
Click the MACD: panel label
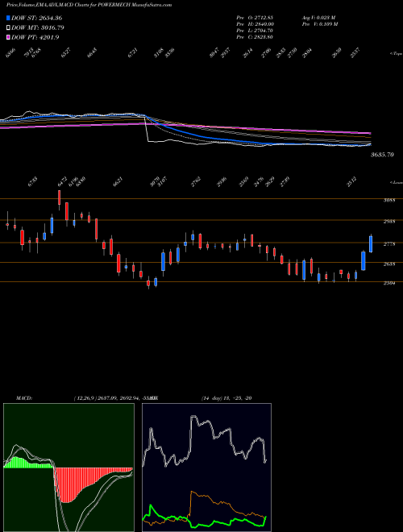pyautogui.click(x=23, y=398)
